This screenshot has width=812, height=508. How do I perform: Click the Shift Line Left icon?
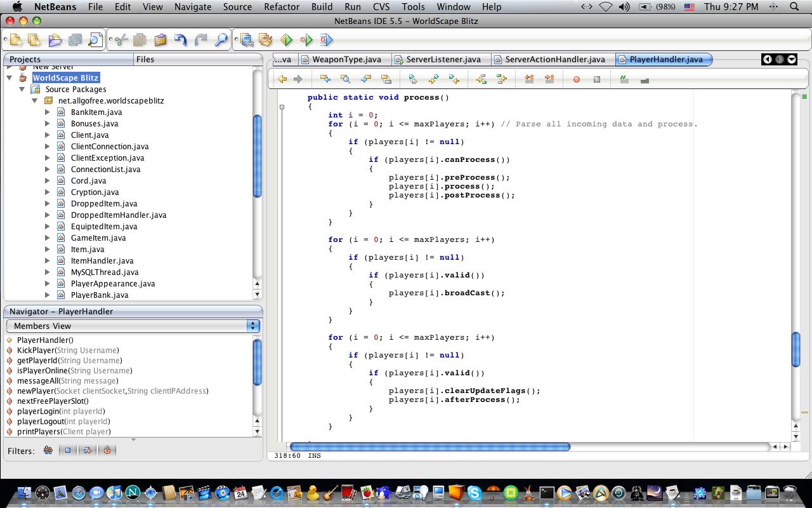point(529,79)
